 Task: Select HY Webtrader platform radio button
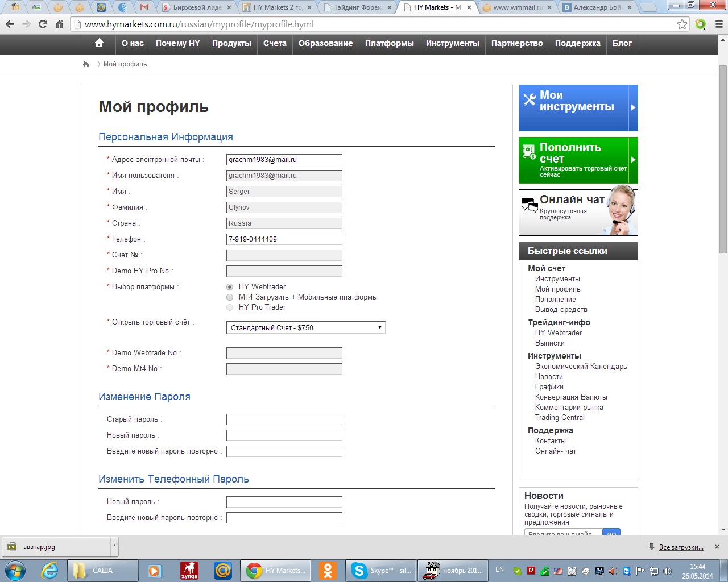click(230, 287)
